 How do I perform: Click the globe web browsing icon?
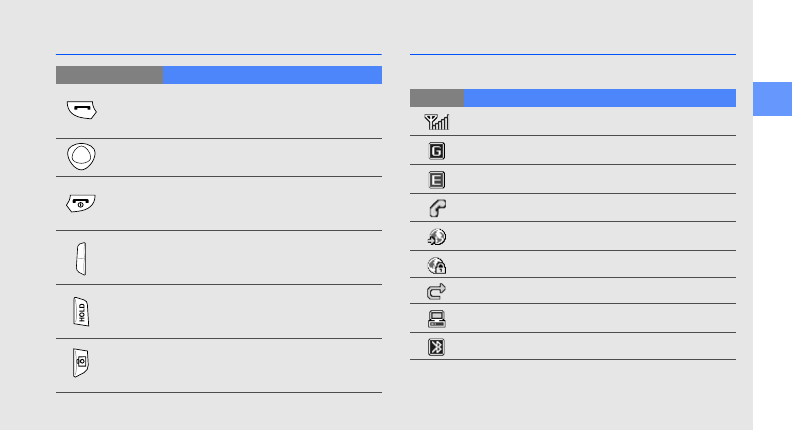tap(437, 237)
